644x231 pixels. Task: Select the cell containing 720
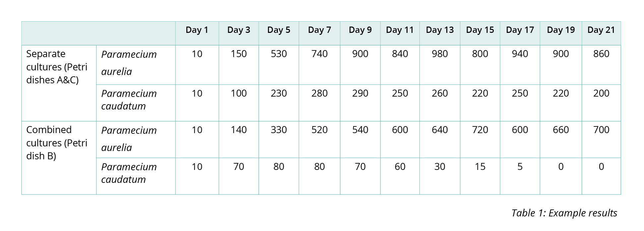click(x=480, y=130)
